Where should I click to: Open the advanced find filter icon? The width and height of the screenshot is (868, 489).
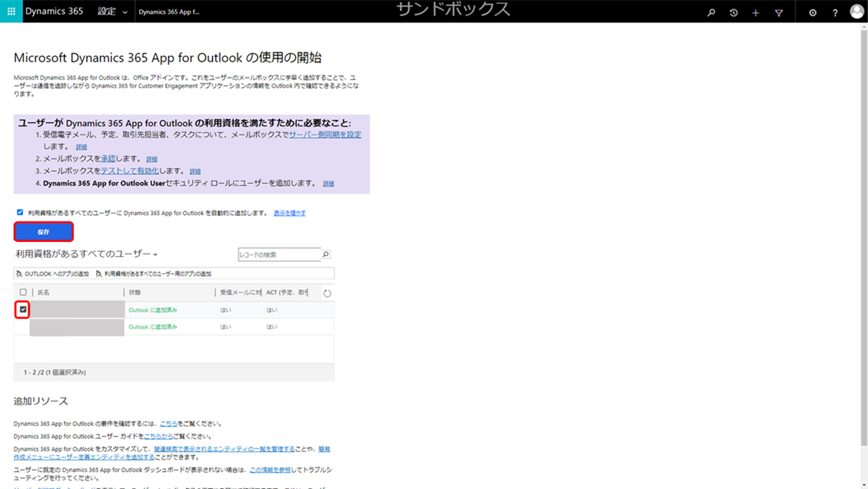click(x=779, y=13)
